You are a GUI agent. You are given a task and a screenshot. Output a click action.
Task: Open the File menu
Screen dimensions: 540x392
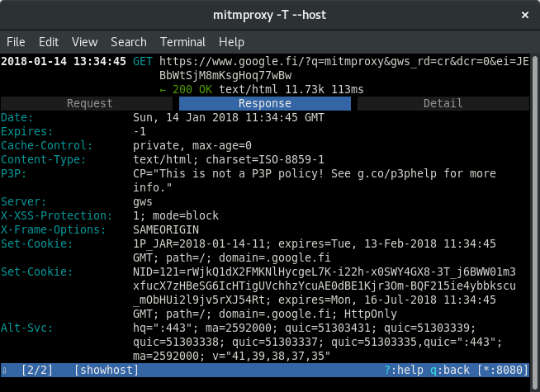point(16,41)
